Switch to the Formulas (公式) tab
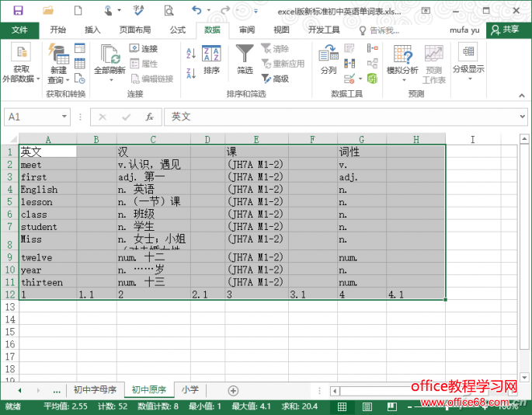 click(x=177, y=30)
